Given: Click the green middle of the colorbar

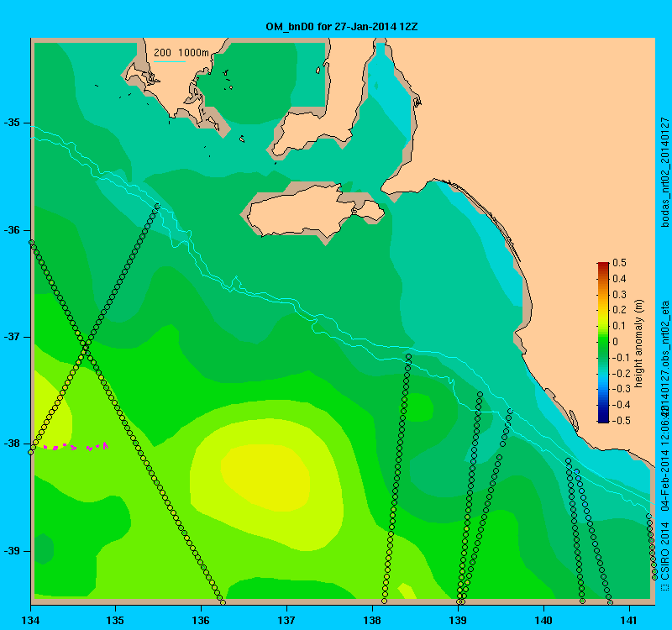Looking at the screenshot, I should tap(603, 342).
